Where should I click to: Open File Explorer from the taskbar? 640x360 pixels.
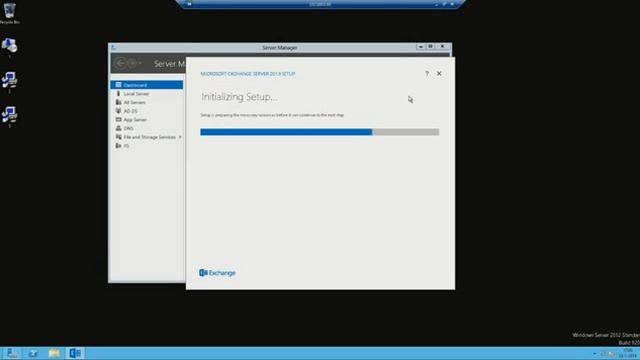[54, 353]
